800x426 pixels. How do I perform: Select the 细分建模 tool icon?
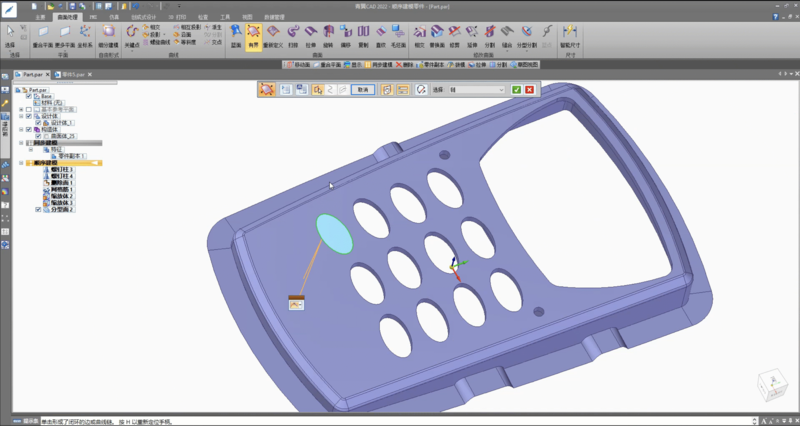108,36
